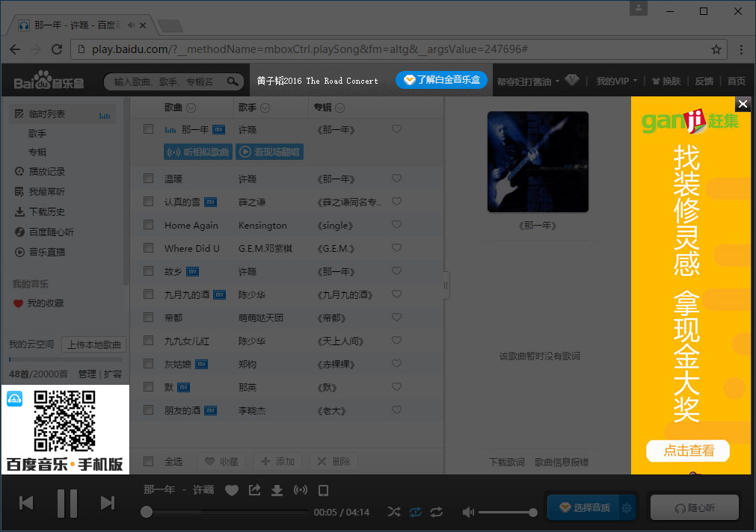756x532 pixels.
Task: Check the box for 温暖
Action: [x=149, y=179]
